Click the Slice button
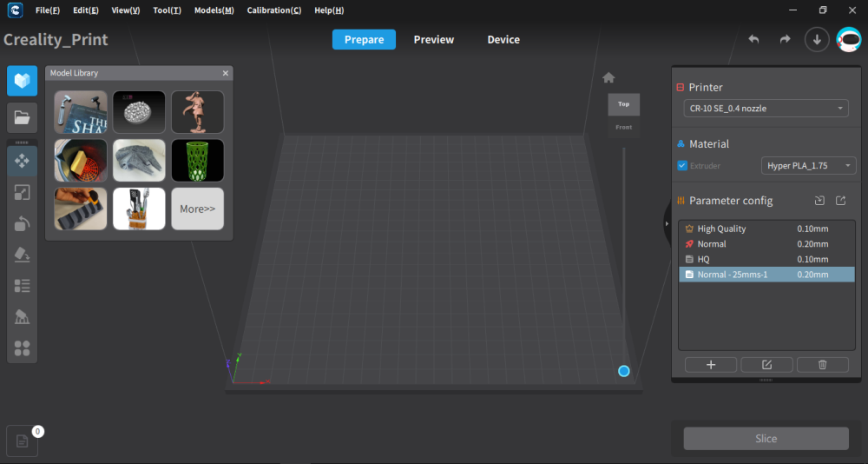The width and height of the screenshot is (868, 464). point(766,439)
